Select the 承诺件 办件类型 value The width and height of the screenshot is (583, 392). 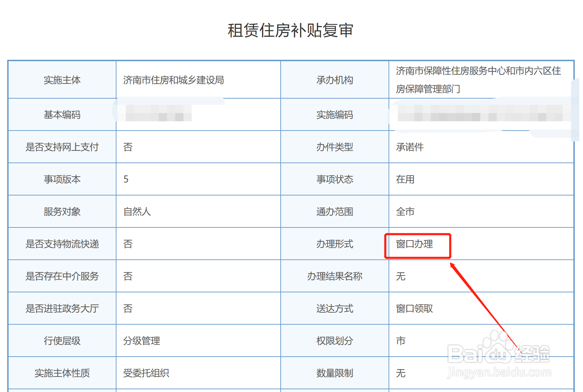coord(409,147)
